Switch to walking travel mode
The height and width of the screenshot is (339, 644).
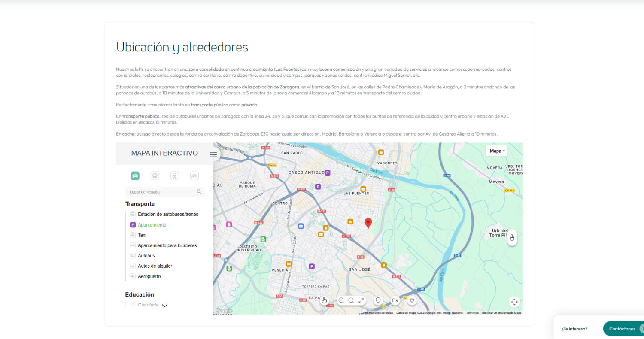tap(174, 176)
